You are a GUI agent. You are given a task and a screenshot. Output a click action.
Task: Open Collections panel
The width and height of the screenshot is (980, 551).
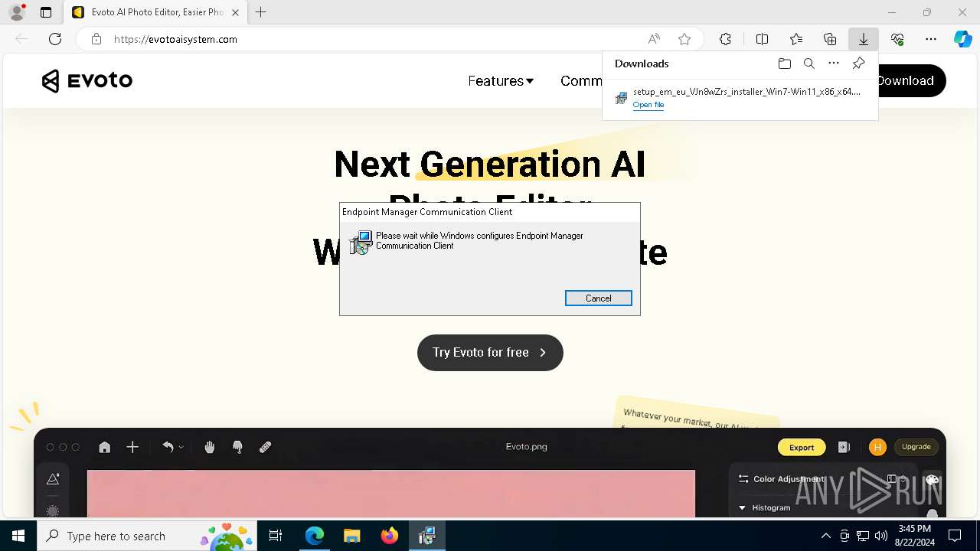coord(830,39)
